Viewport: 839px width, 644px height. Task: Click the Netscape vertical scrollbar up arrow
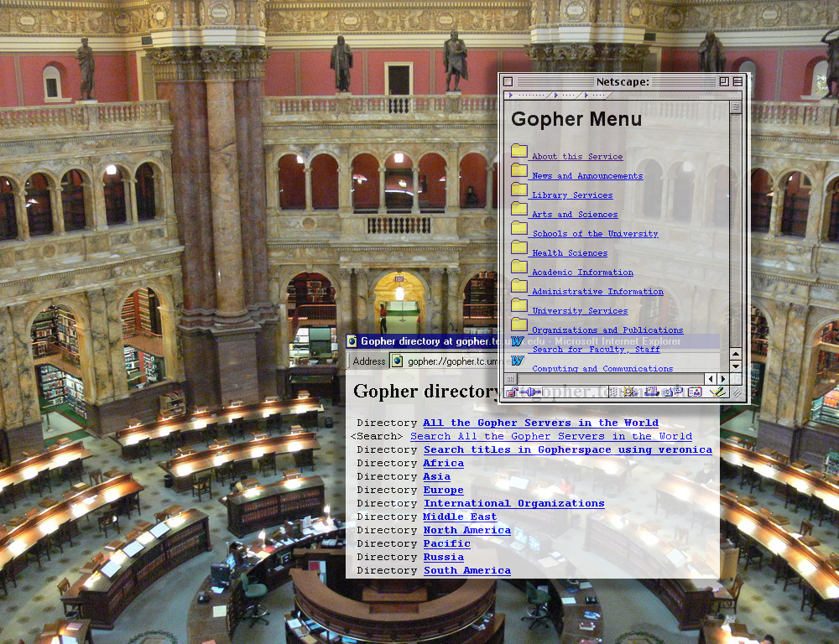(x=736, y=354)
